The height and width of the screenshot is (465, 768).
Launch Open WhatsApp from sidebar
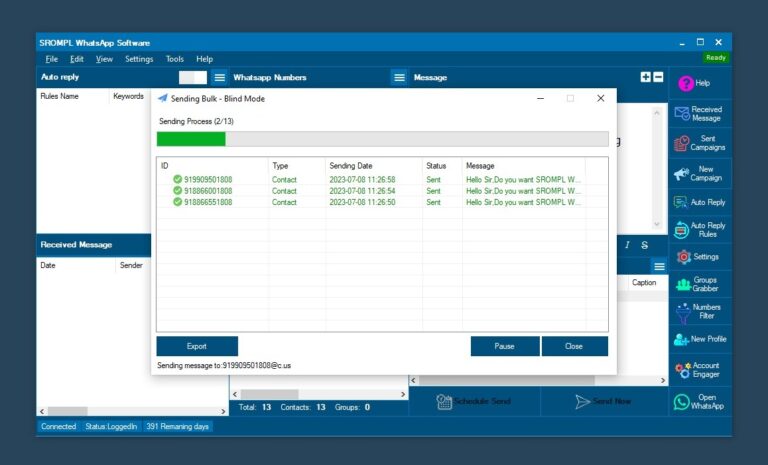tap(682, 402)
